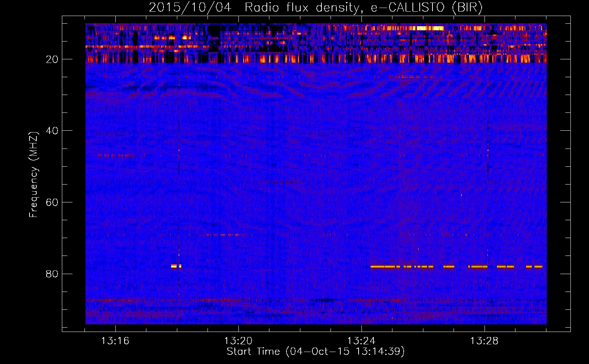
Task: Click the 'Frequency (MHZ)' axis label
Action: [x=33, y=175]
